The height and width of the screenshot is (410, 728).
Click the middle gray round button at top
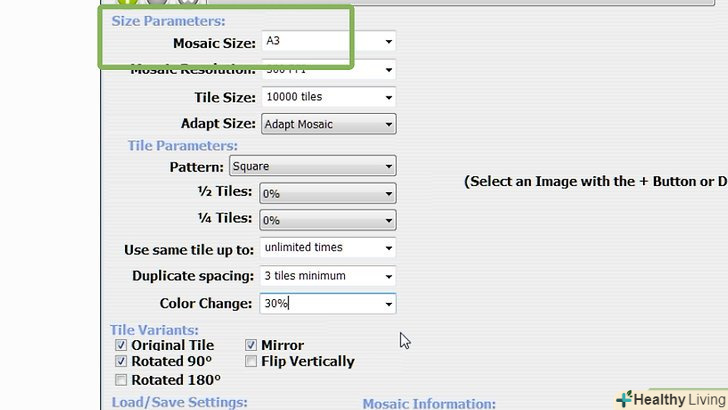point(158,3)
